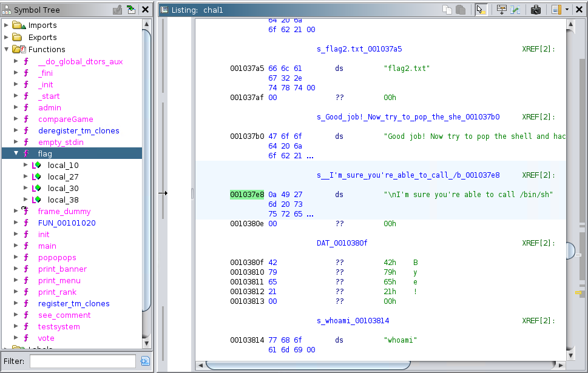This screenshot has width=588, height=373.
Task: Click the Toggle Overview Margin icon
Action: click(556, 10)
